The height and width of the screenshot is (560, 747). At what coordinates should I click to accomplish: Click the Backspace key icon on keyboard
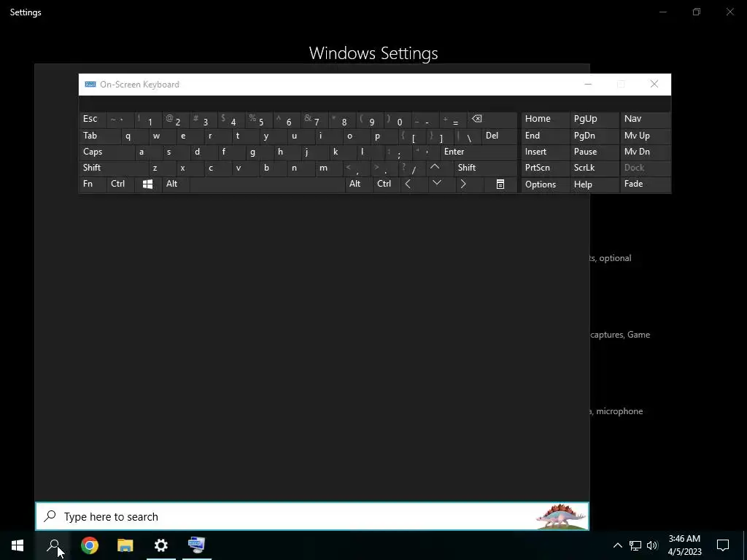(476, 119)
